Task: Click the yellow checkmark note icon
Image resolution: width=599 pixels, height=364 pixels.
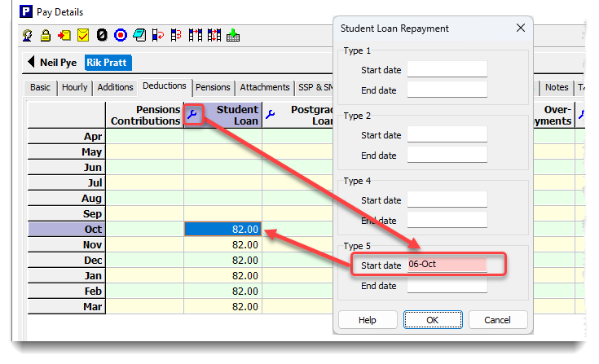Action: tap(83, 35)
